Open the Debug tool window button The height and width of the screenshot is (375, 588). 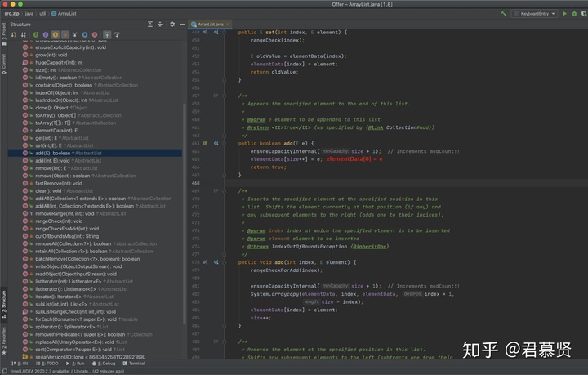104,364
